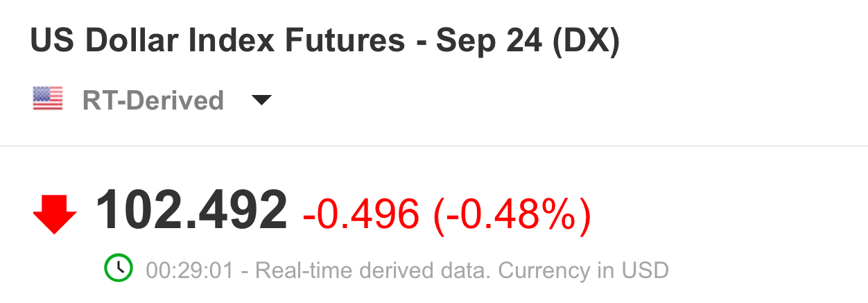Expand the RT-Derived dropdown arrow
Image resolution: width=868 pixels, height=303 pixels.
[261, 101]
